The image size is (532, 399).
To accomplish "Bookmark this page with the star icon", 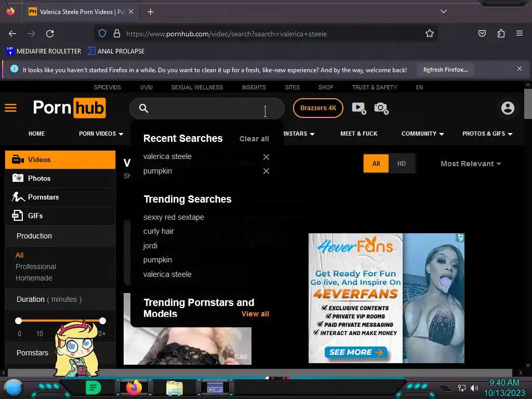I will (x=430, y=34).
